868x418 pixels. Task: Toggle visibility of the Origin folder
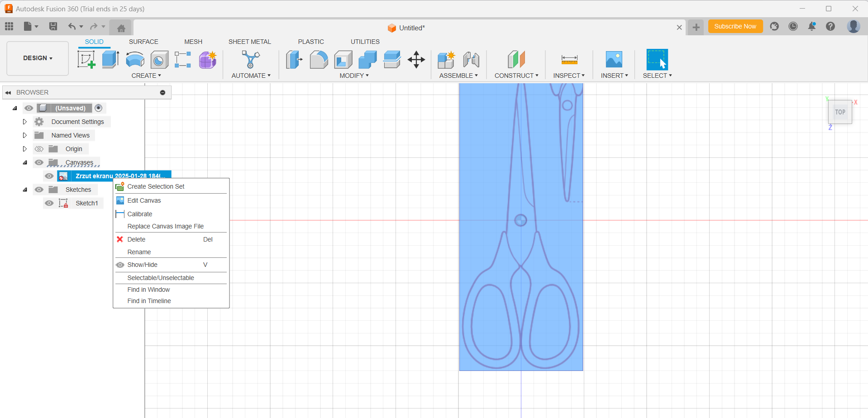tap(39, 149)
